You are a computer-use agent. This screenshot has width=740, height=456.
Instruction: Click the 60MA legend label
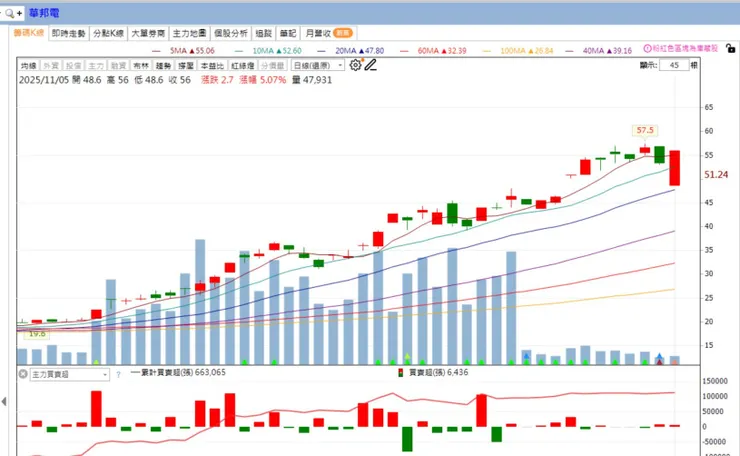442,51
